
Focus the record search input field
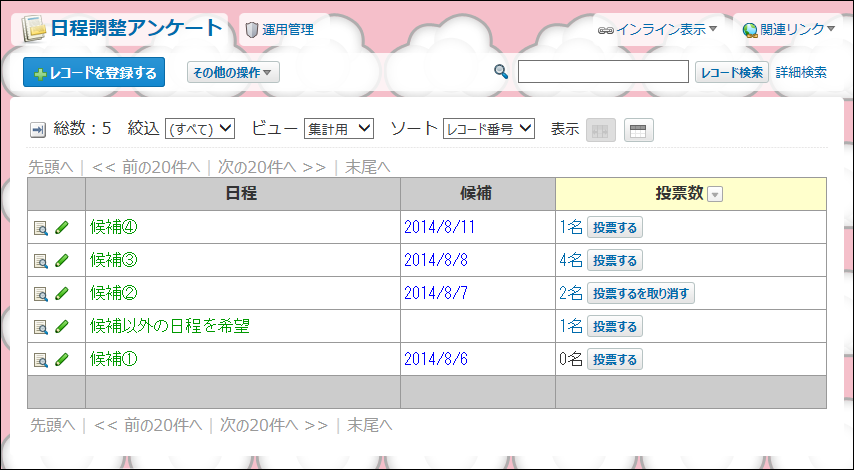point(603,72)
